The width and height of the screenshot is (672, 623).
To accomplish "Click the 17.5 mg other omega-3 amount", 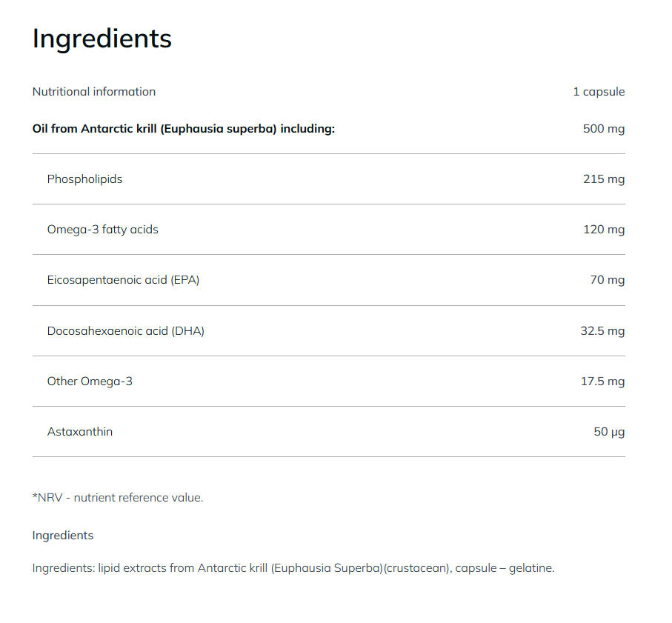I will [x=603, y=382].
